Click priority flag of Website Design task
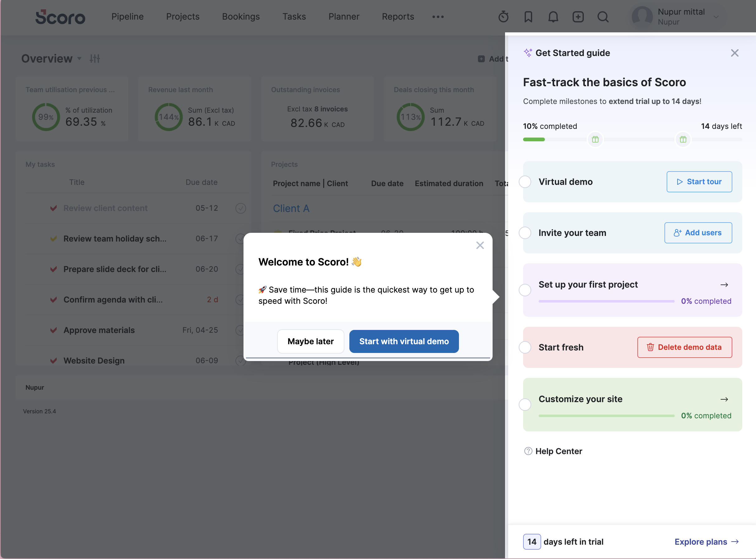756x559 pixels. click(x=54, y=361)
